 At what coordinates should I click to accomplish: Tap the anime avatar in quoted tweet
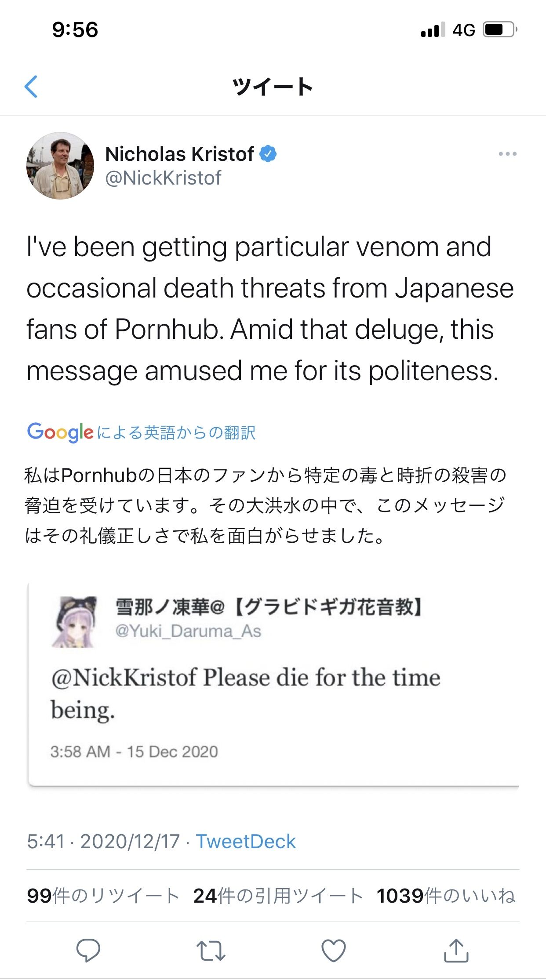(74, 621)
